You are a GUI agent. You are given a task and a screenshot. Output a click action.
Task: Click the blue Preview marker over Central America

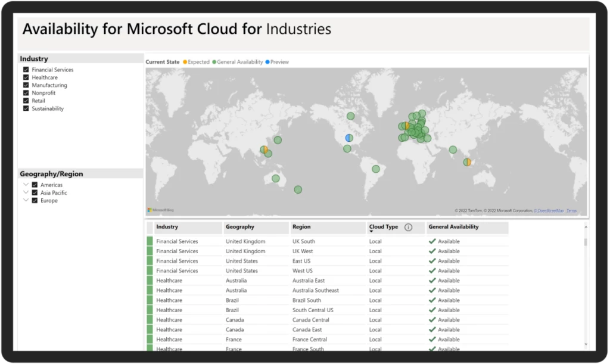point(348,137)
